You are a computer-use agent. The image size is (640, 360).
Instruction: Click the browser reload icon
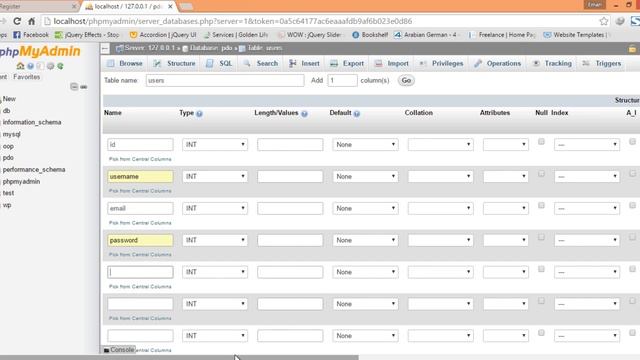click(17, 21)
